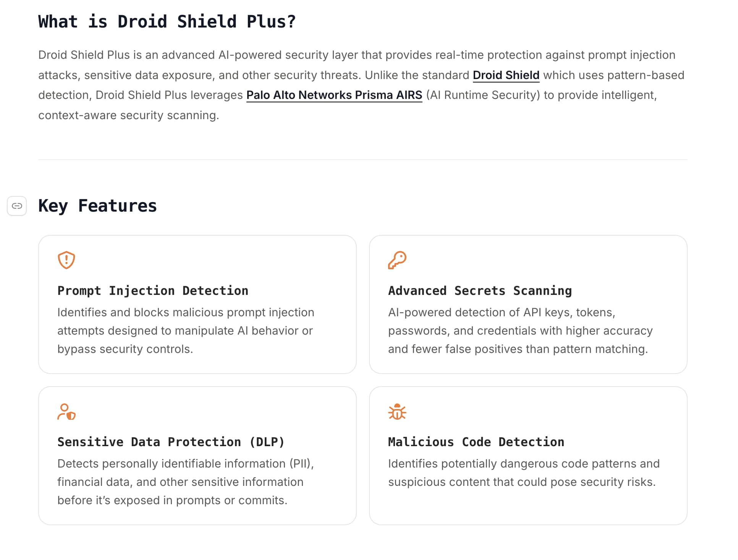Click the bug icon on Malicious Code Detection
The image size is (738, 560).
(x=397, y=412)
